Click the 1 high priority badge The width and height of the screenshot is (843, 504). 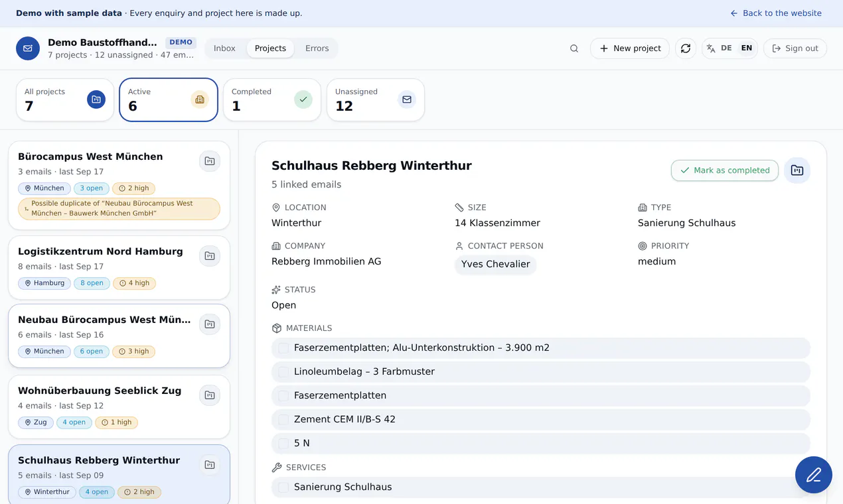tap(116, 422)
